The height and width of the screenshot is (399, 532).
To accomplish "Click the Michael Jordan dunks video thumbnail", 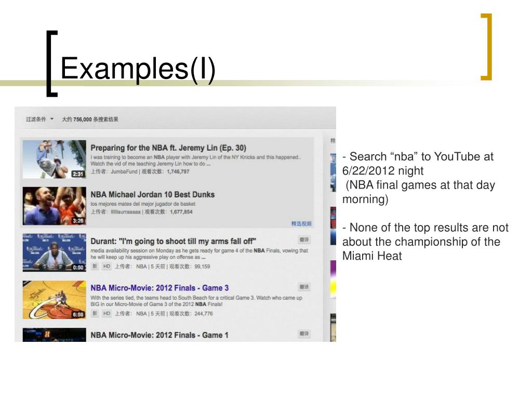I will [x=54, y=206].
